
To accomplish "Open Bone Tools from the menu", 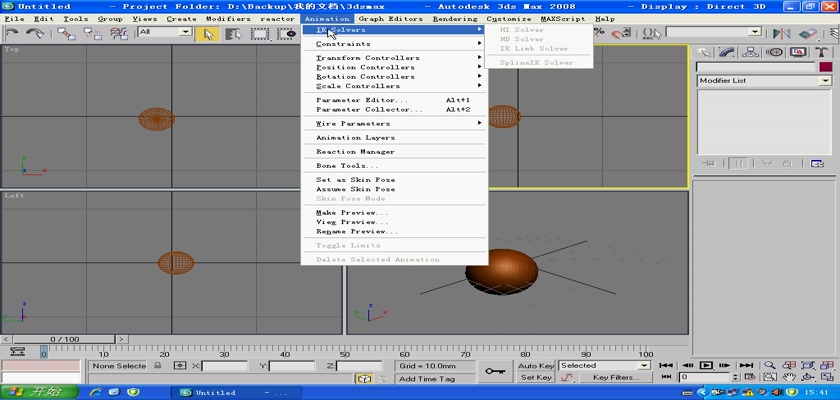I will coord(395,166).
